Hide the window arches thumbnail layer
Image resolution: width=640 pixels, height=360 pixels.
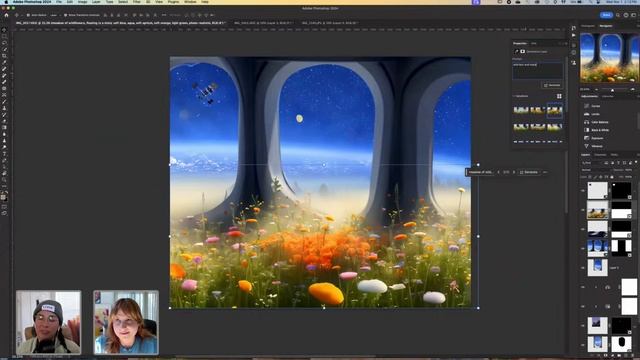pyautogui.click(x=583, y=249)
